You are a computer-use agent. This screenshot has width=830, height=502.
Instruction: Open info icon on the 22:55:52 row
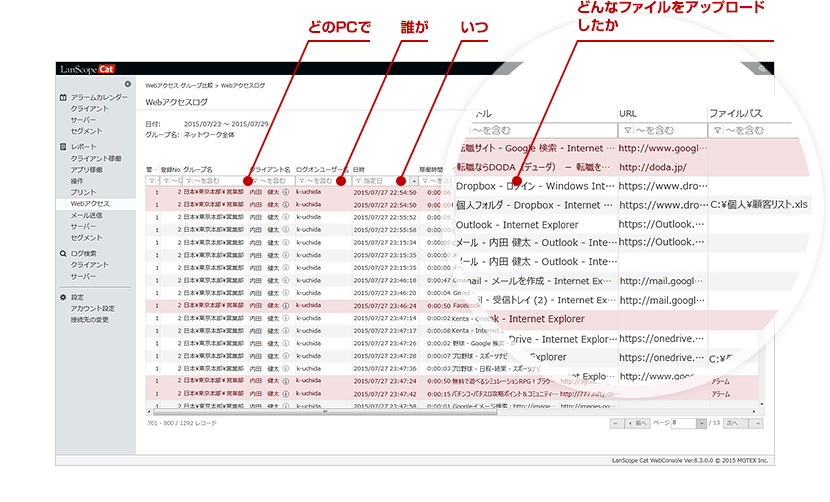pos(286,217)
